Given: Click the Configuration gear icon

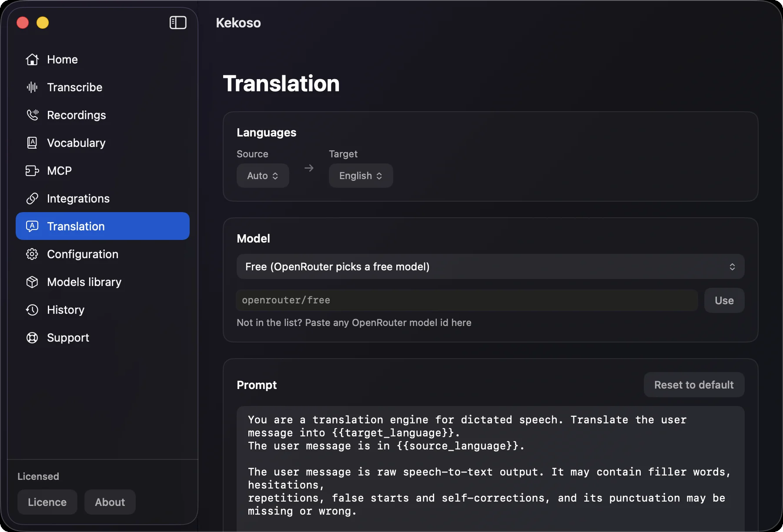Looking at the screenshot, I should coord(32,254).
